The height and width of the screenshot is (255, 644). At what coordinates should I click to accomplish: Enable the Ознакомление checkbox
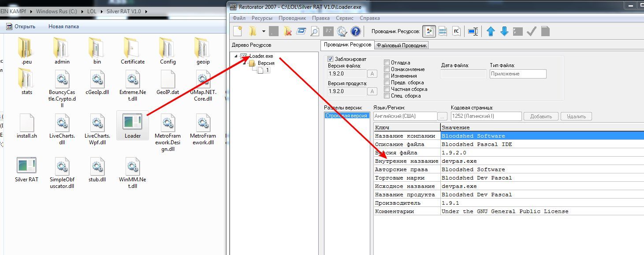387,69
